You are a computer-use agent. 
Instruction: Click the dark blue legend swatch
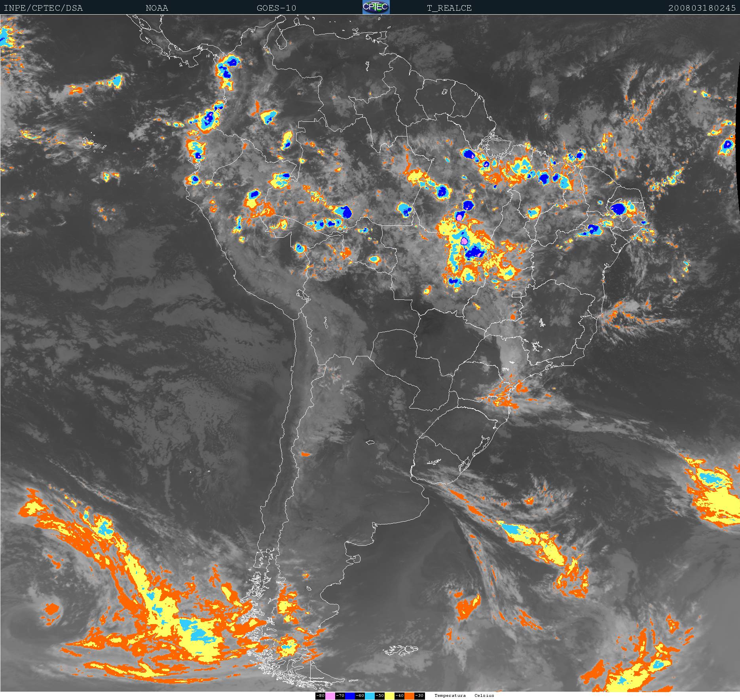[350, 696]
